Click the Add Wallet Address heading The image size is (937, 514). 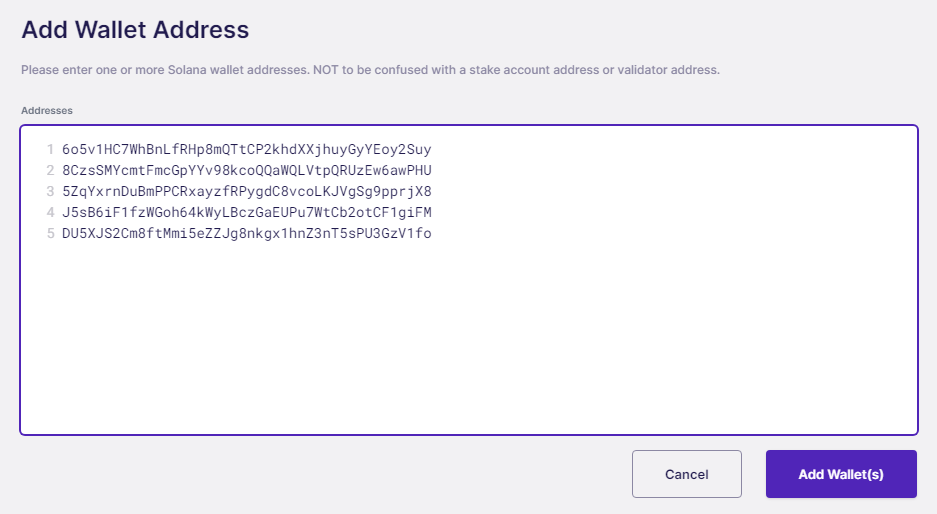coord(135,30)
